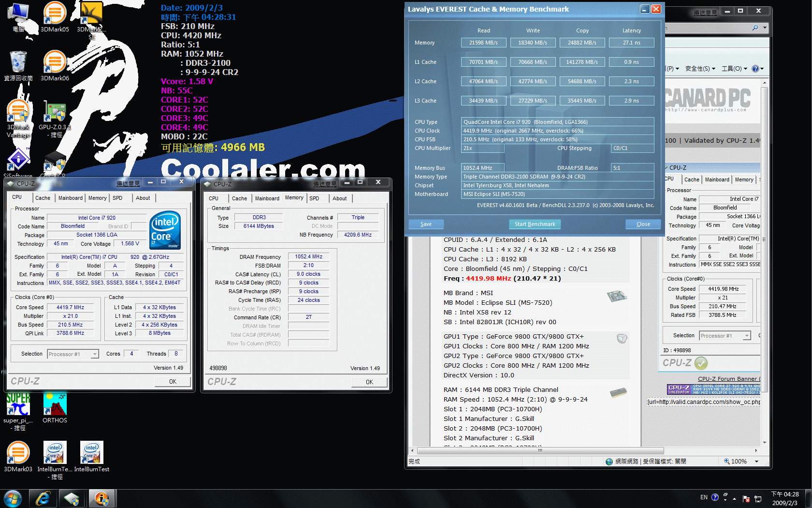Open the super_pi shortcut icon

point(18,411)
